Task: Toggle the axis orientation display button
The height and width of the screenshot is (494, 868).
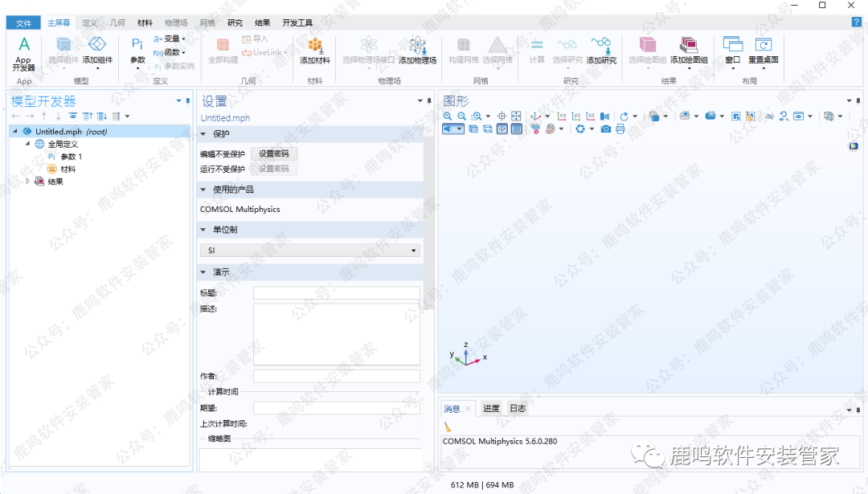Action: [x=502, y=129]
